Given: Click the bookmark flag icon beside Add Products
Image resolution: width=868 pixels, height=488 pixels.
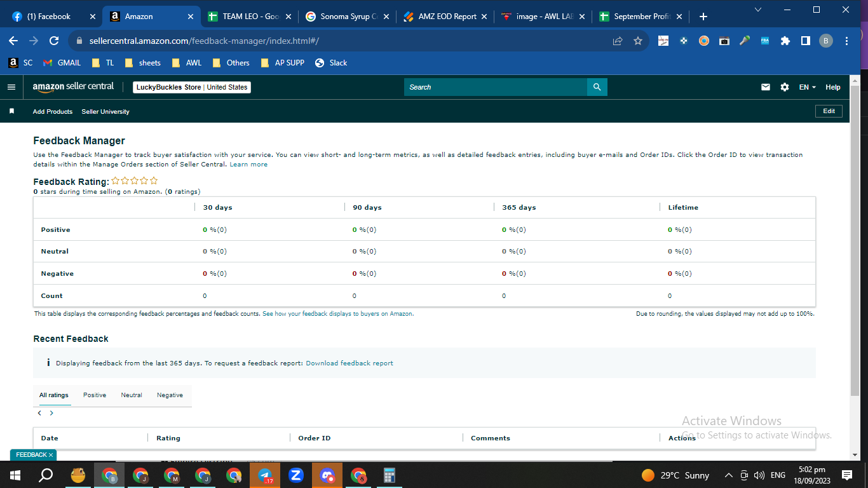Looking at the screenshot, I should point(11,111).
